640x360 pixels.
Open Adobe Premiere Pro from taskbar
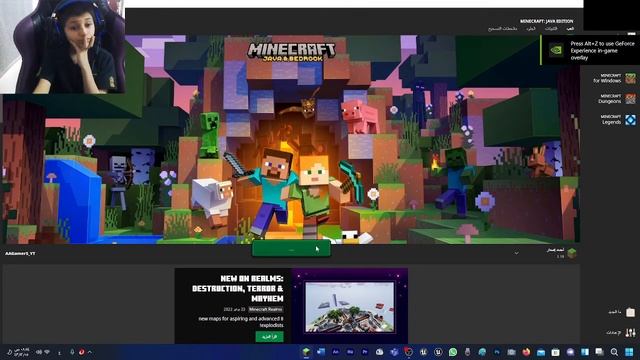364,352
